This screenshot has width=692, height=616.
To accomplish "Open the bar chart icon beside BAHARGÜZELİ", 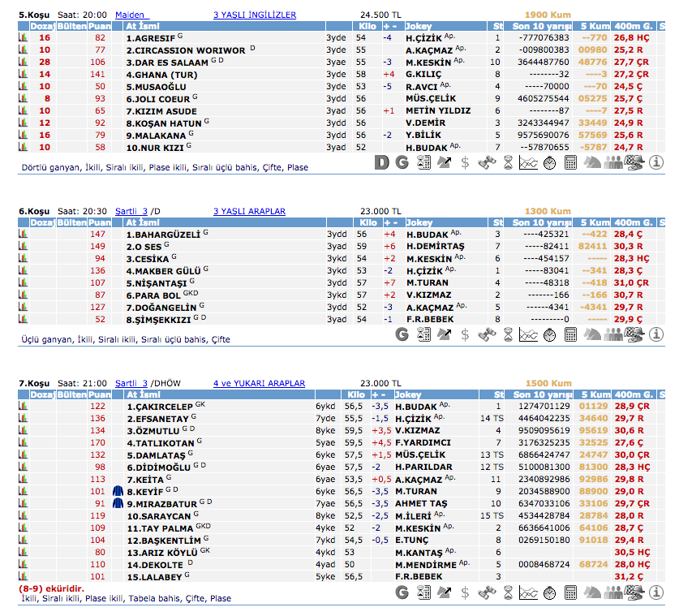I will 23,234.
